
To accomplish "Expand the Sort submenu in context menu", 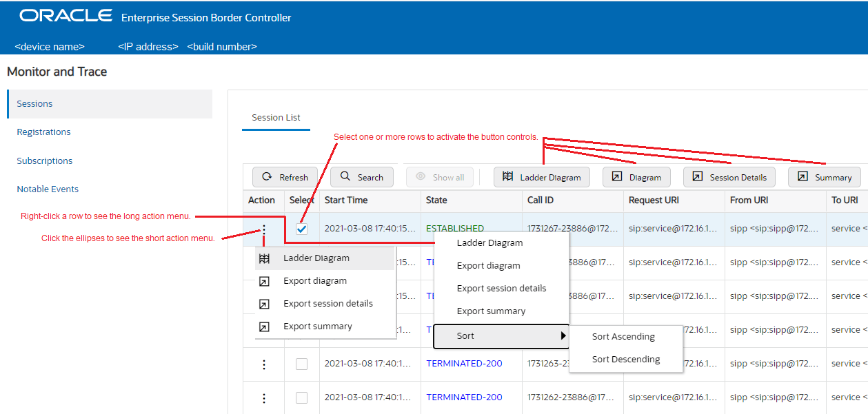I will coord(501,335).
